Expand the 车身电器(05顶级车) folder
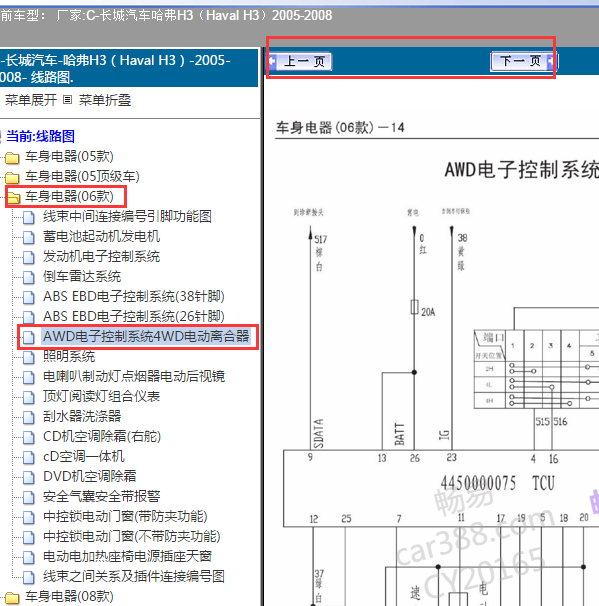 coord(82,176)
